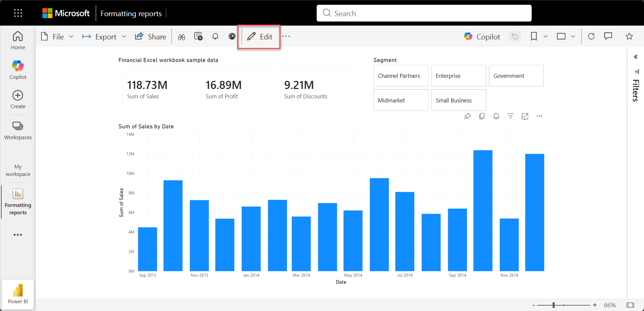The width and height of the screenshot is (644, 311).
Task: Expand the Filters pane
Action: 636,57
